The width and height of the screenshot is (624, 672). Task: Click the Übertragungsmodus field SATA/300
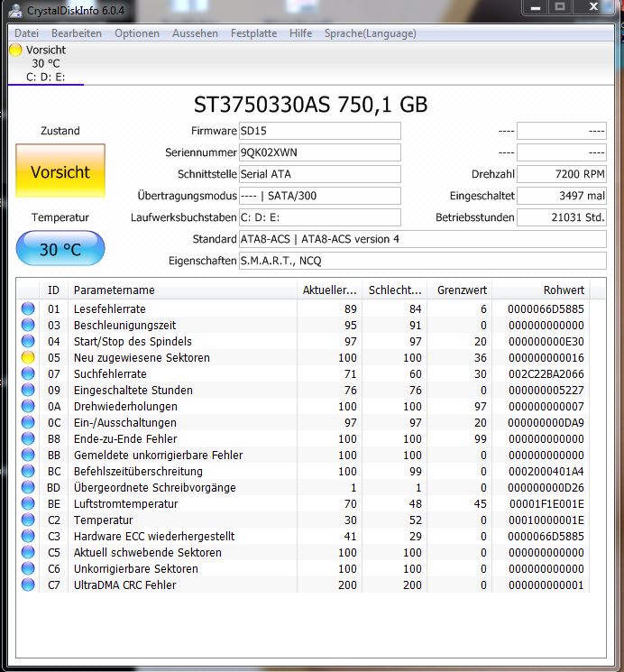pyautogui.click(x=320, y=196)
